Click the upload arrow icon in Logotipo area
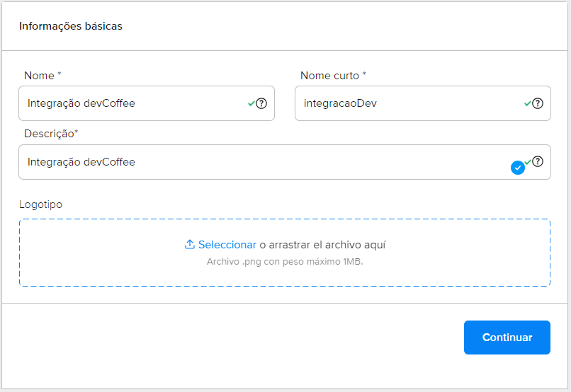Screen dimensions: 571x392 pyautogui.click(x=189, y=245)
